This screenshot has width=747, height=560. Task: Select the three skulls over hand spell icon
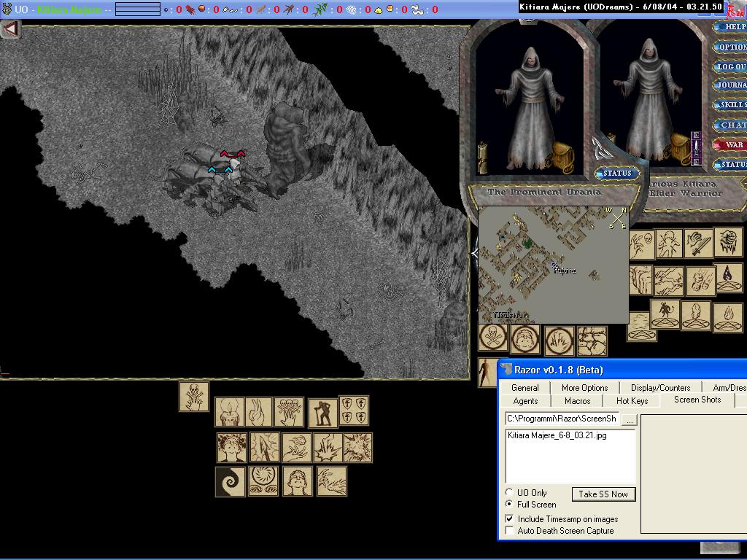coord(289,412)
